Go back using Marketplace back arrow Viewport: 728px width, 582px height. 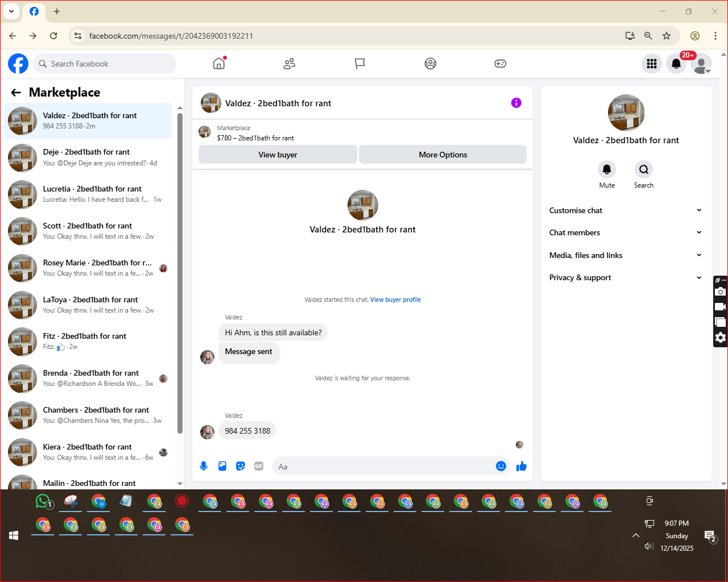[16, 93]
